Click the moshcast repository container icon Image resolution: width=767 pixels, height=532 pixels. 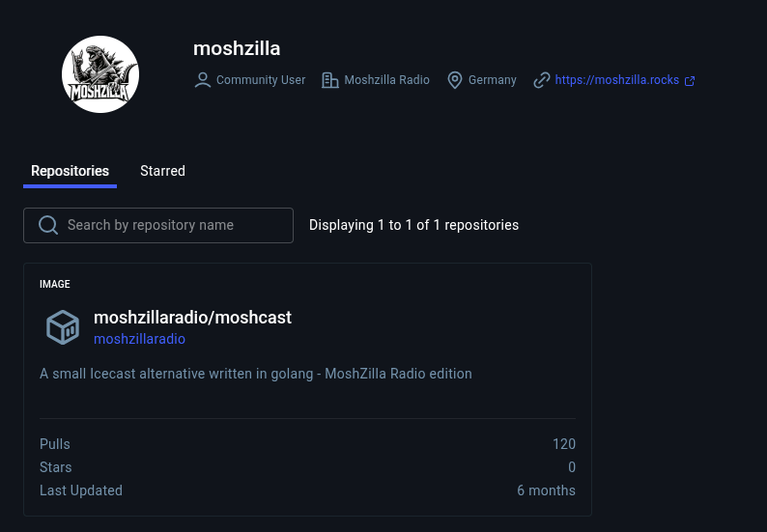(63, 327)
